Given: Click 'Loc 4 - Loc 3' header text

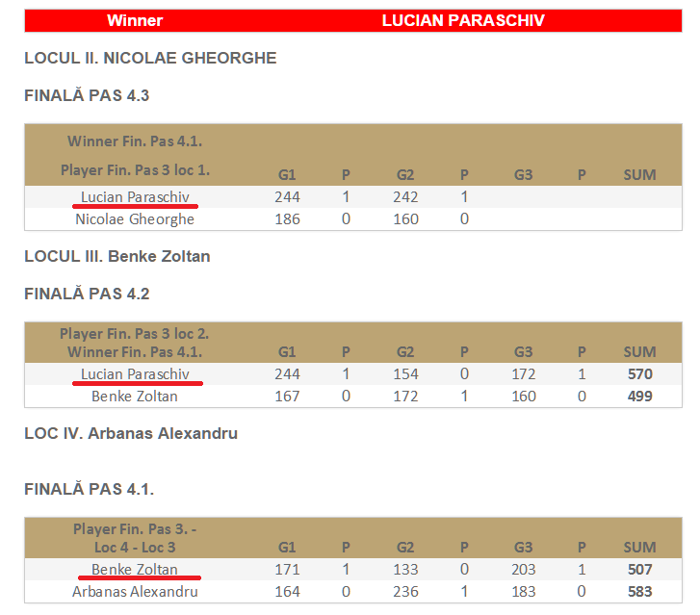Looking at the screenshot, I should (135, 548).
